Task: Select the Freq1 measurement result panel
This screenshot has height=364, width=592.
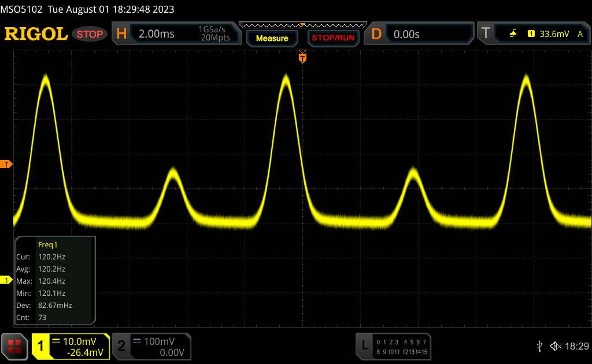Action: tap(54, 280)
